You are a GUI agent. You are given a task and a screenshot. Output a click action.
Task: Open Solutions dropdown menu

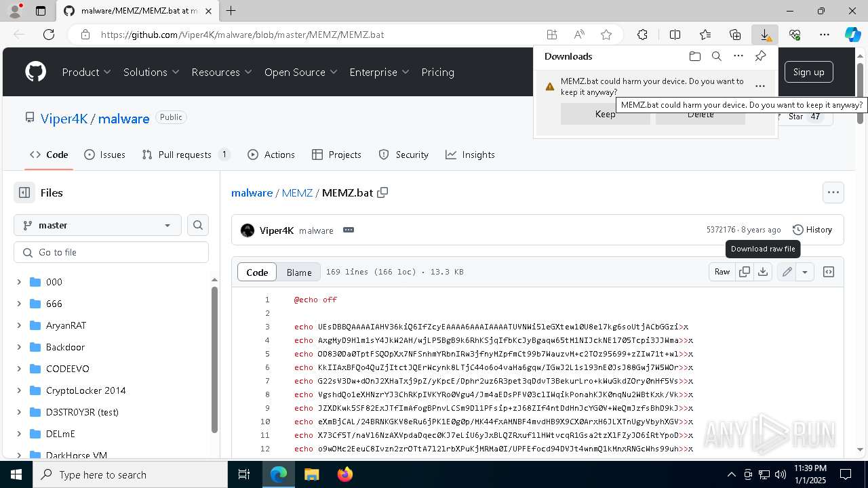coord(151,72)
